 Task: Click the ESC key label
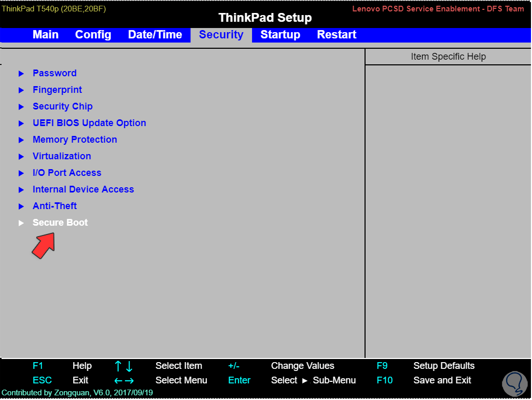coord(42,380)
